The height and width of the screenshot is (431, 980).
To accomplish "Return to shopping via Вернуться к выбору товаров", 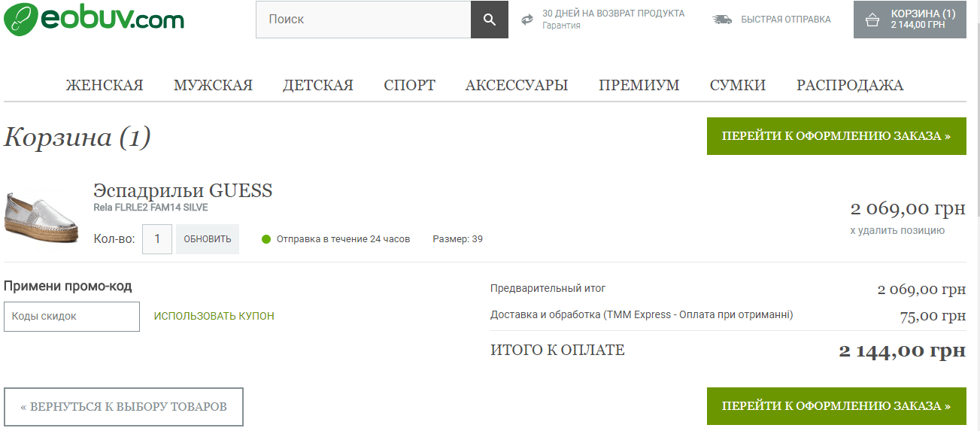I will point(123,407).
